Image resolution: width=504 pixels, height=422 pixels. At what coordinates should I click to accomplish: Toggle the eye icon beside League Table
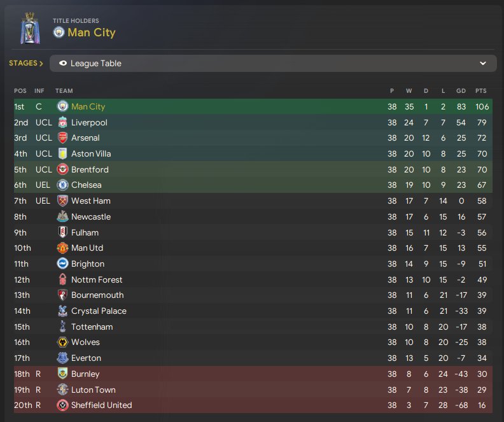tap(63, 64)
